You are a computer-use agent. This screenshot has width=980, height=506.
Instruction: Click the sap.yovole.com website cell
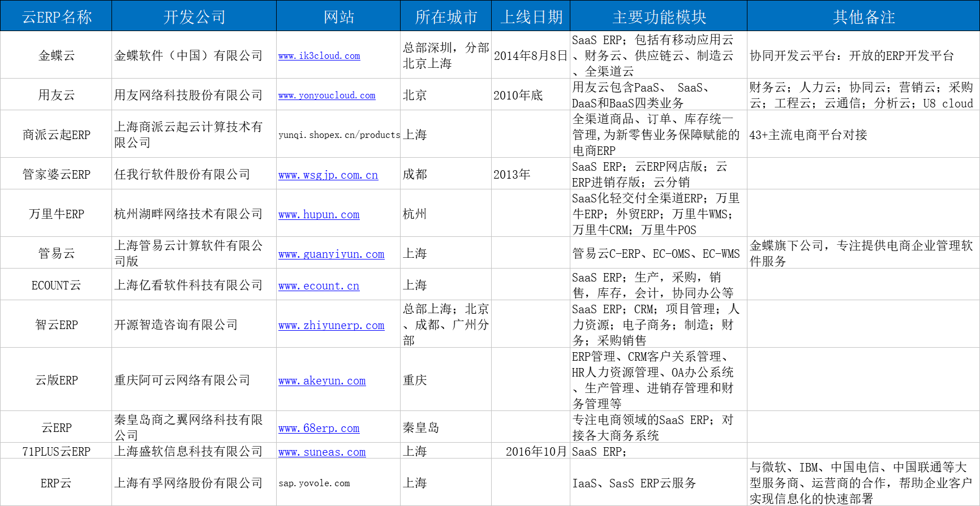(338, 482)
